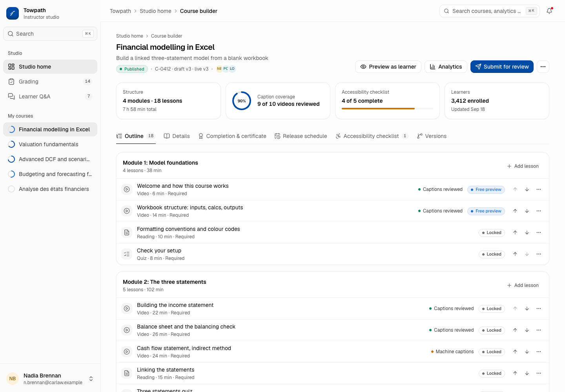Move 'Workbook structure' lesson up
This screenshot has height=392, width=565.
pos(515,211)
